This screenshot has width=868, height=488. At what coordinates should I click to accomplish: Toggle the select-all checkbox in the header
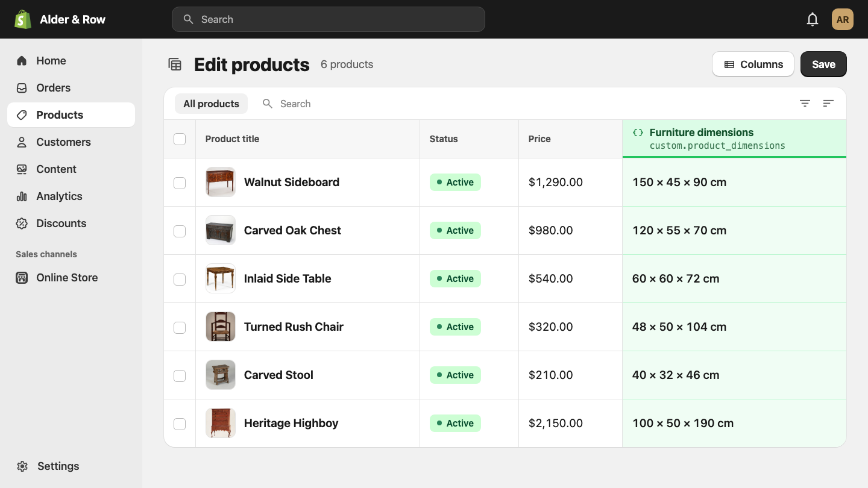pyautogui.click(x=180, y=139)
